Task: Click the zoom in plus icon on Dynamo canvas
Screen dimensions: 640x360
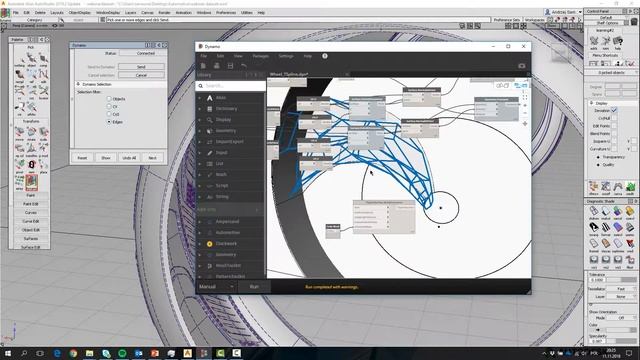Action: point(525,105)
